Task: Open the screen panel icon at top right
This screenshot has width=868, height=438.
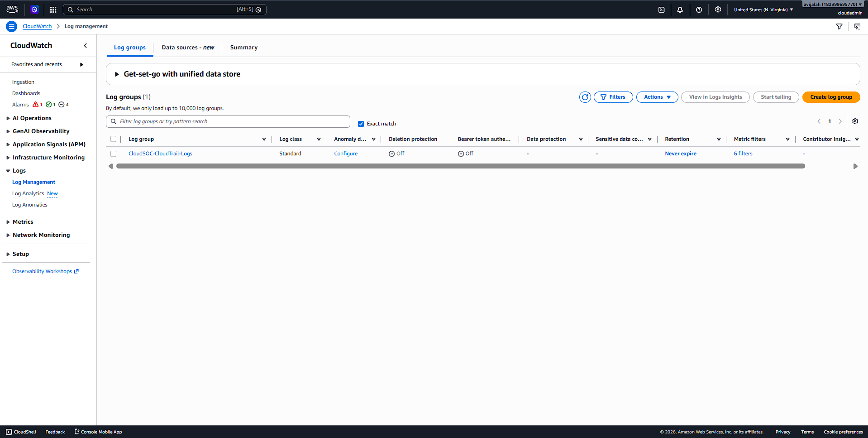Action: [x=857, y=26]
